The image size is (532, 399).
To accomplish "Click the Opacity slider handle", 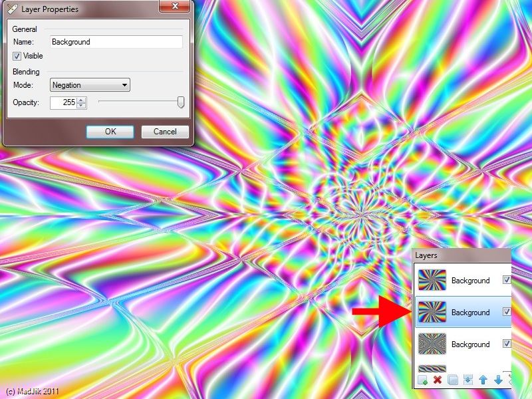I will (181, 102).
